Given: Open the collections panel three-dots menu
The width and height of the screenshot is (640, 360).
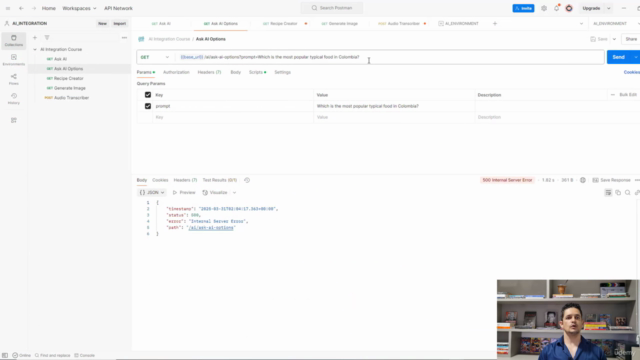Looking at the screenshot, I should (124, 38).
